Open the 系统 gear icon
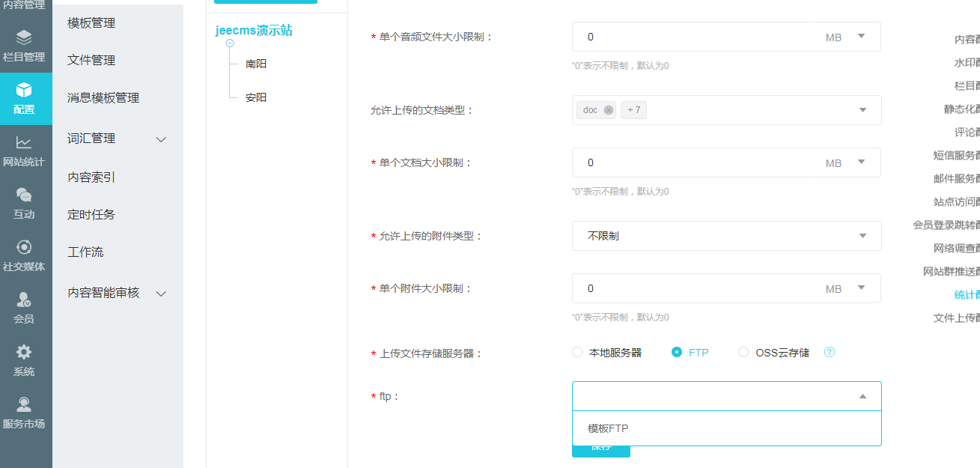 24,352
